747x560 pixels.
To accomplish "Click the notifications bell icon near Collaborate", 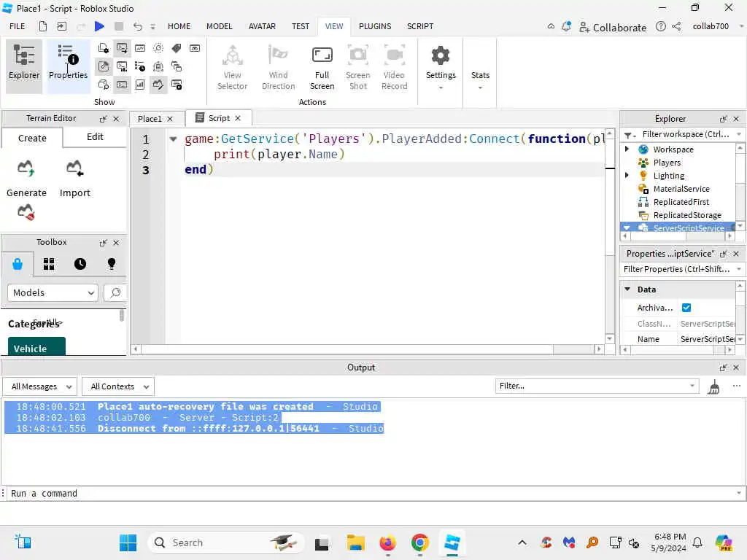I will coord(566,27).
